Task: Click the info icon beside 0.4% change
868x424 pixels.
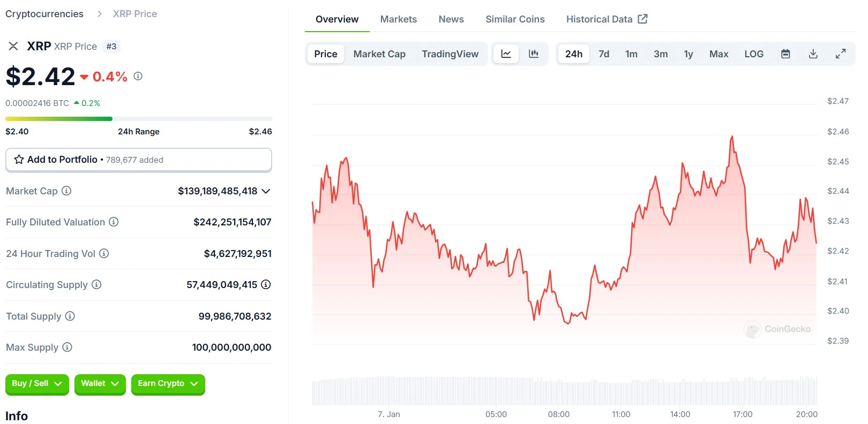Action: [138, 76]
